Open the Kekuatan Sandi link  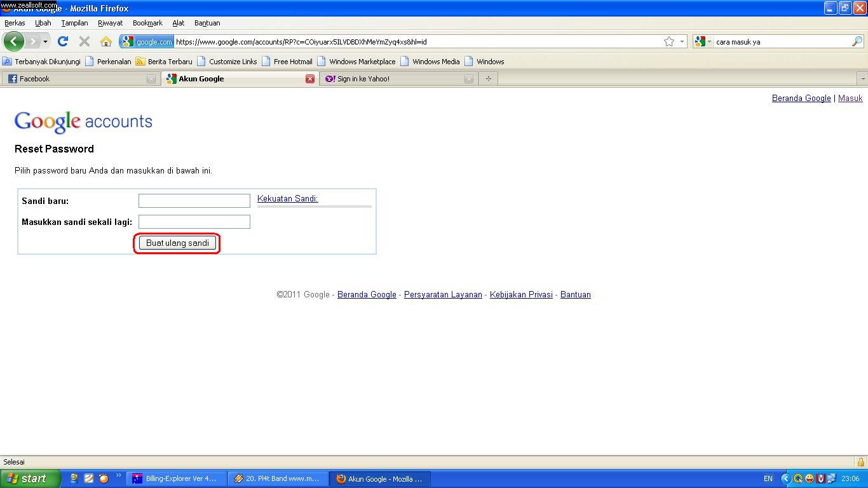coord(287,199)
